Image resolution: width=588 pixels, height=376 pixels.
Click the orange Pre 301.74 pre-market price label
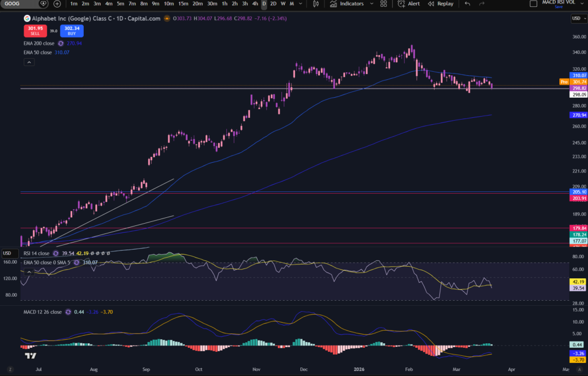[574, 82]
